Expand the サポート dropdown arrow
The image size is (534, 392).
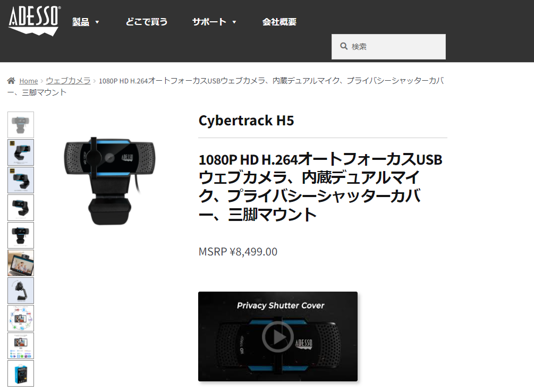pos(234,22)
